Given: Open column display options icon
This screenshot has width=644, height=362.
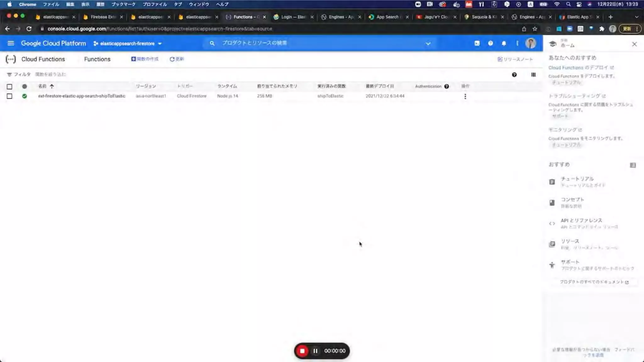Looking at the screenshot, I should (533, 75).
